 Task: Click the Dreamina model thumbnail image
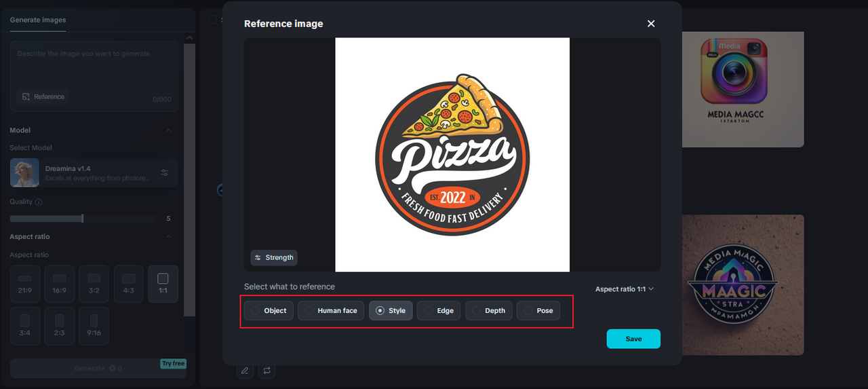coord(24,173)
